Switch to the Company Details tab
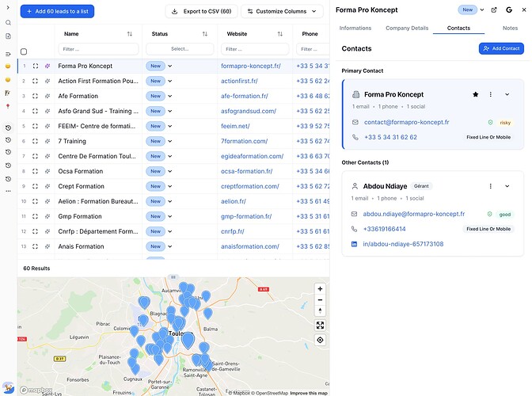The width and height of the screenshot is (532, 396). [x=407, y=29]
